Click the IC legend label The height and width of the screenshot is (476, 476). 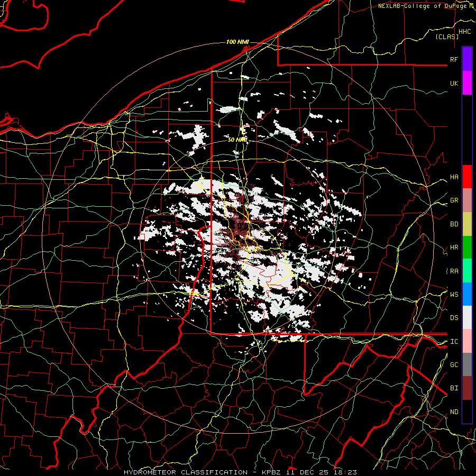click(x=454, y=342)
